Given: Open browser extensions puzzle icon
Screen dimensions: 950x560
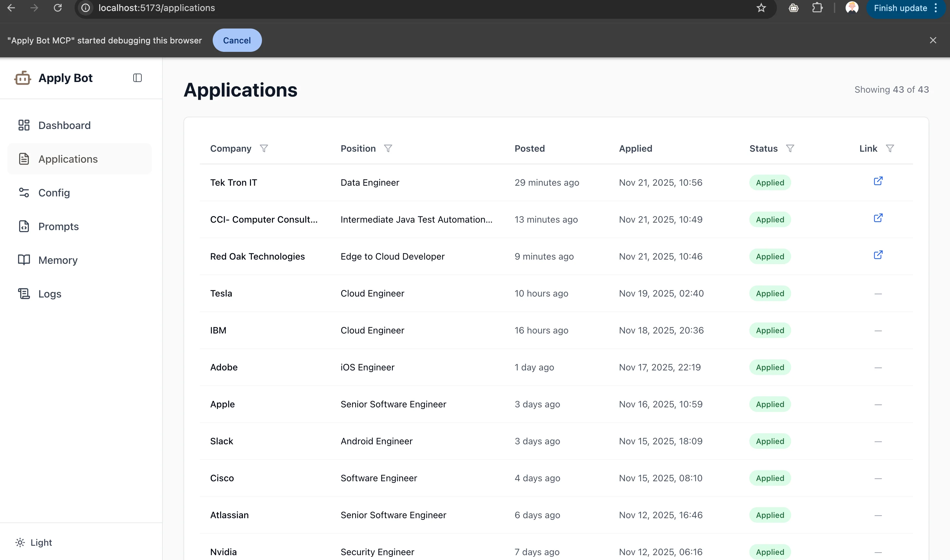Looking at the screenshot, I should [x=817, y=7].
